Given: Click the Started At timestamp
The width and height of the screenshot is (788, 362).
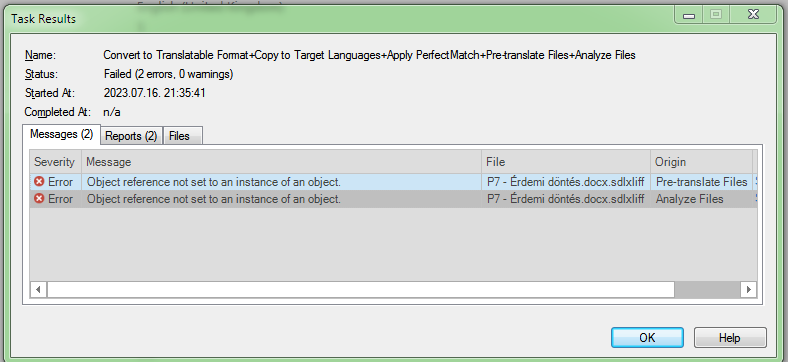Looking at the screenshot, I should [x=154, y=93].
